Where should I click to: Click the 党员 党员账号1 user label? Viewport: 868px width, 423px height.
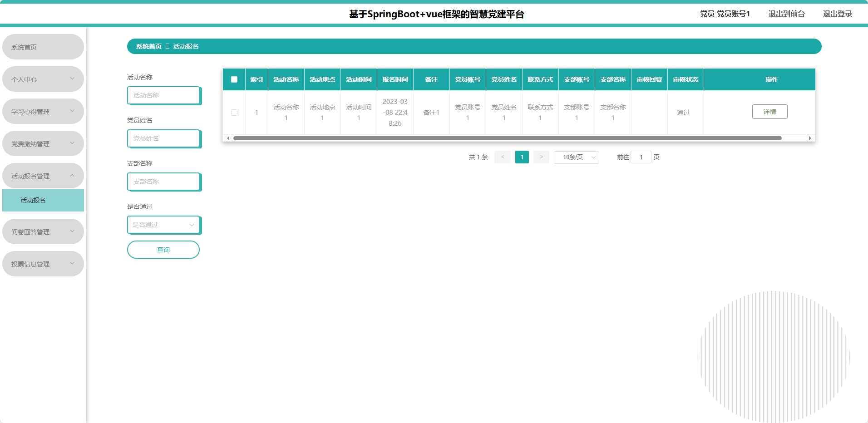point(725,14)
